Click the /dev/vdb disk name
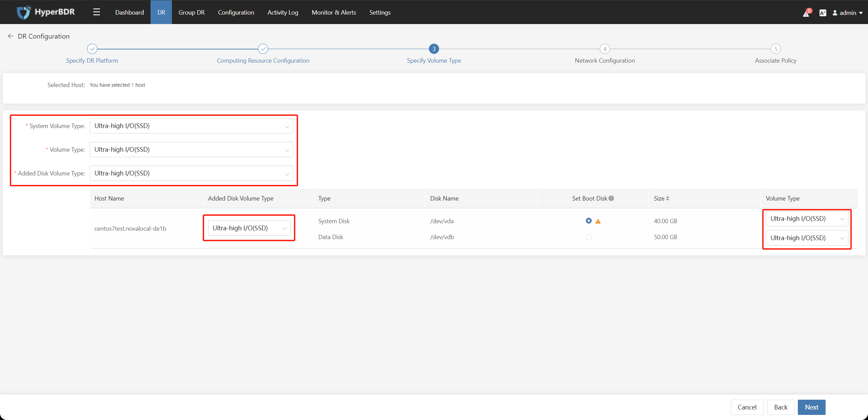868x420 pixels. [442, 237]
